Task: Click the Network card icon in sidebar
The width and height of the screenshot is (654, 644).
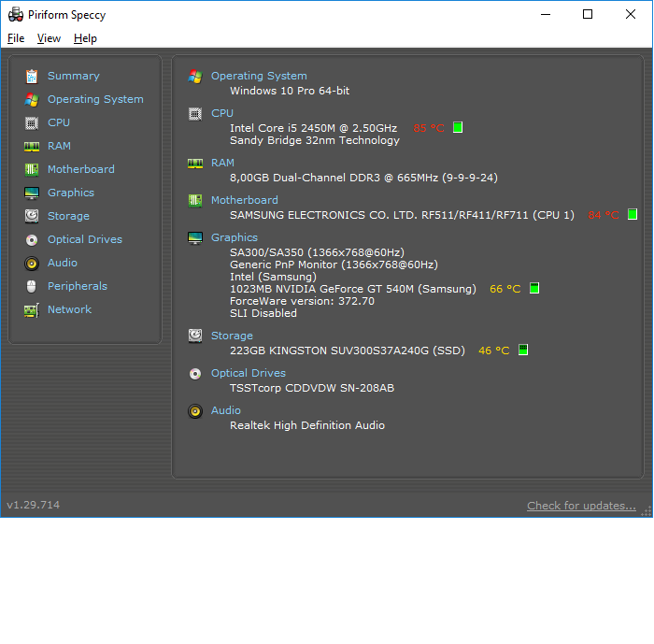Action: (x=32, y=309)
